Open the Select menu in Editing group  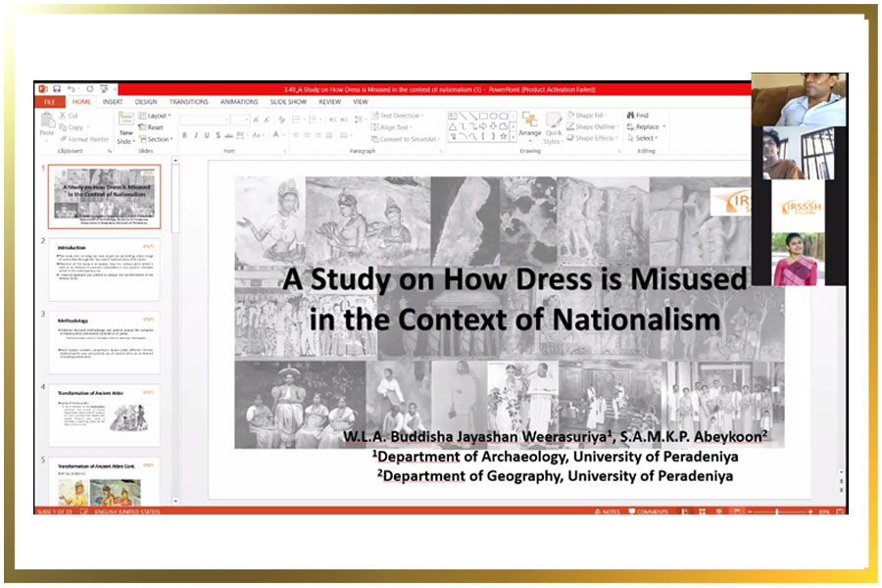click(643, 138)
